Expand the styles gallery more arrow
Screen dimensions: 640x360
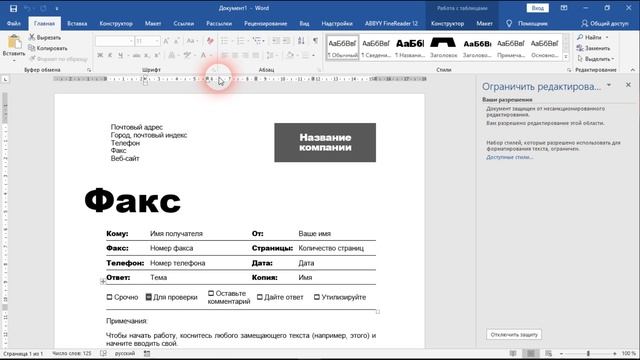[566, 57]
